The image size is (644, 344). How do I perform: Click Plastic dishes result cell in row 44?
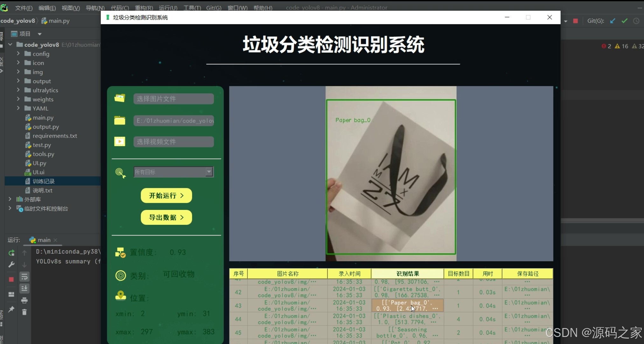(407, 319)
